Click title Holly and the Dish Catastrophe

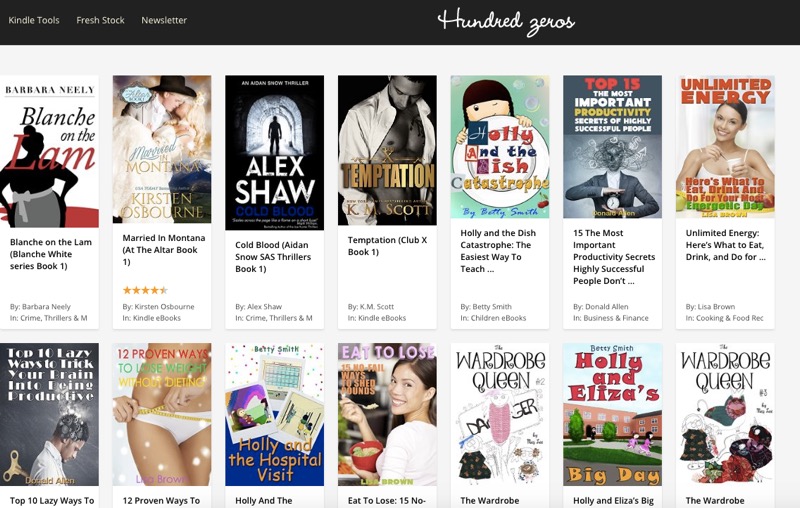498,251
